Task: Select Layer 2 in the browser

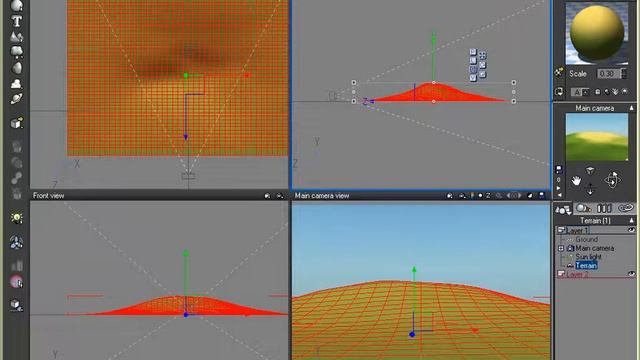Action: coord(577,274)
